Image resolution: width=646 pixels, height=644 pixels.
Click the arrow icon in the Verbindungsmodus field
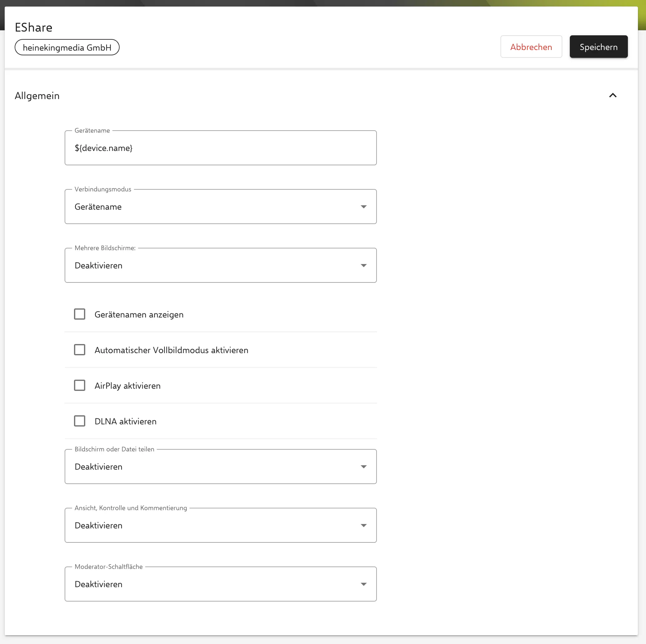coord(364,207)
